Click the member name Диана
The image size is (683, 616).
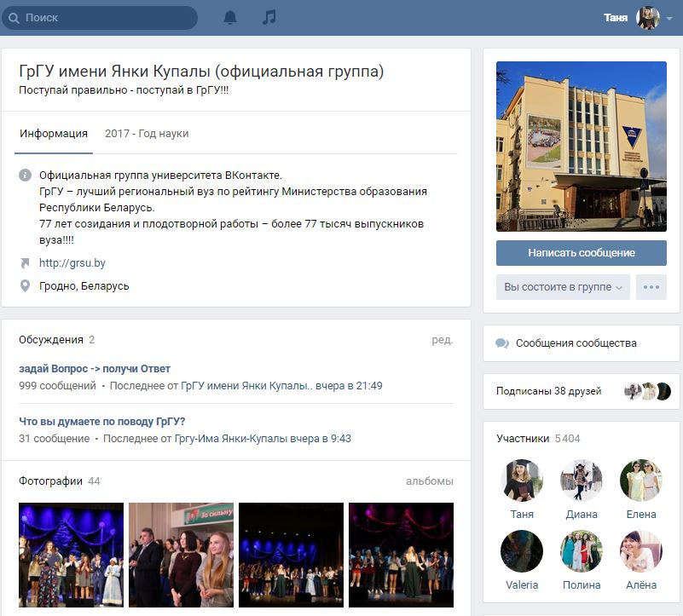click(582, 514)
